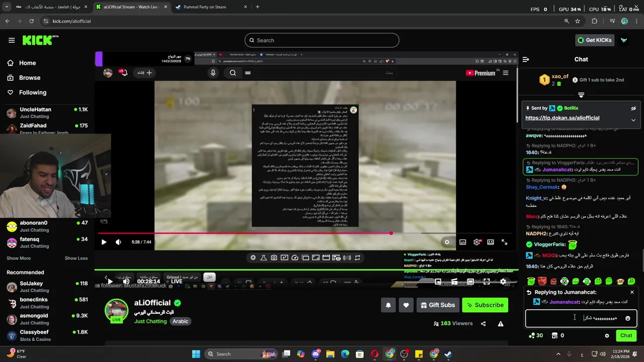Viewport: 644px width, 362px height.
Task: Report stream via warning icon
Action: [x=501, y=324]
